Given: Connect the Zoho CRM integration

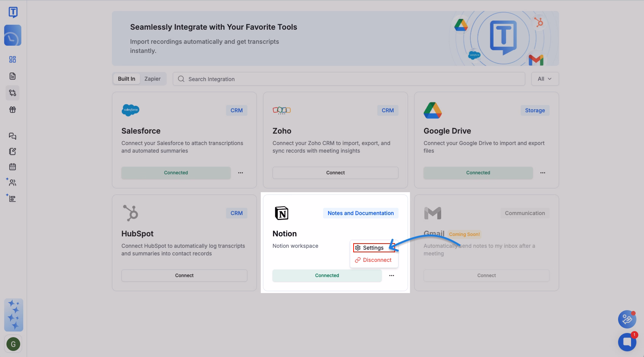Looking at the screenshot, I should click(x=335, y=172).
